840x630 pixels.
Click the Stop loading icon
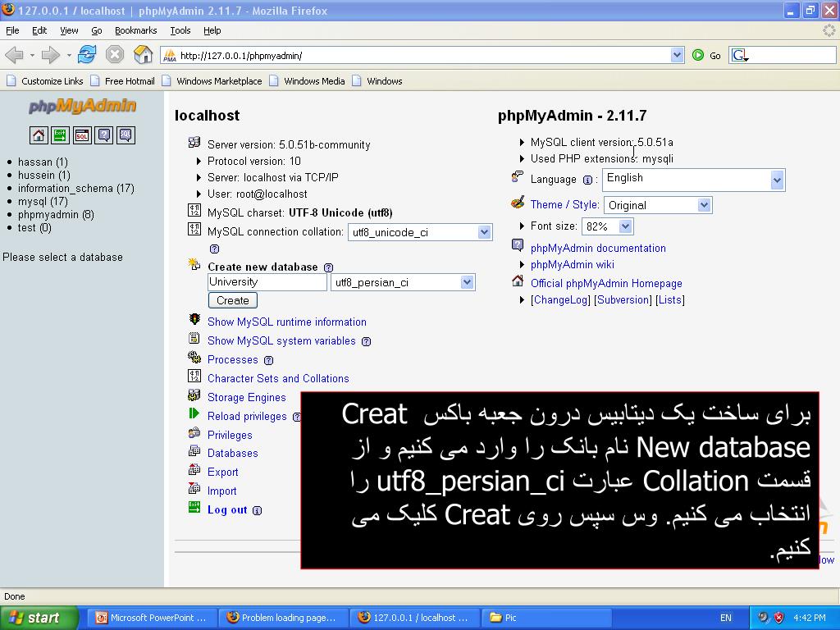coord(115,55)
